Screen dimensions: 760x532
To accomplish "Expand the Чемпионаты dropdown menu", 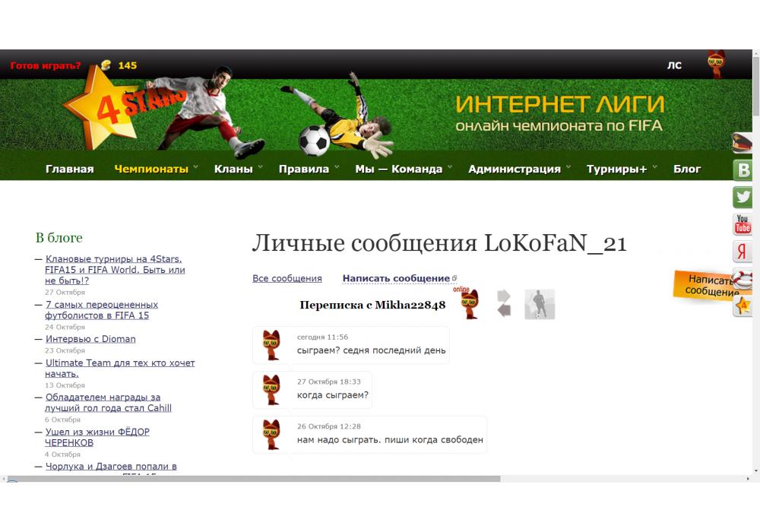I will (x=151, y=169).
